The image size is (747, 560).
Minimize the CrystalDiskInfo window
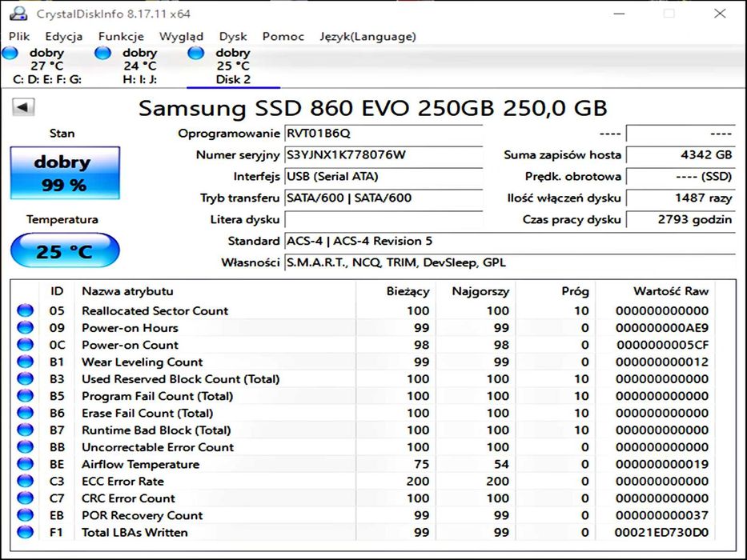(619, 14)
